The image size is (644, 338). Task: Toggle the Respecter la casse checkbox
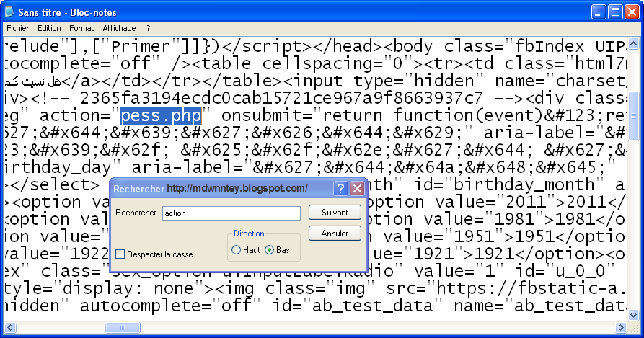[120, 254]
